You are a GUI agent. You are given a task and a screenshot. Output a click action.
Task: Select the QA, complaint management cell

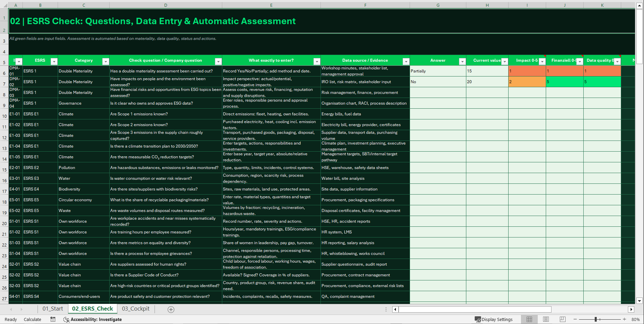pyautogui.click(x=365, y=296)
